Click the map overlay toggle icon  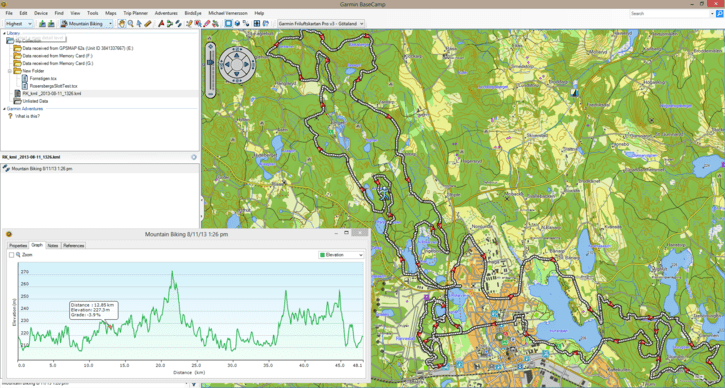pyautogui.click(x=246, y=23)
